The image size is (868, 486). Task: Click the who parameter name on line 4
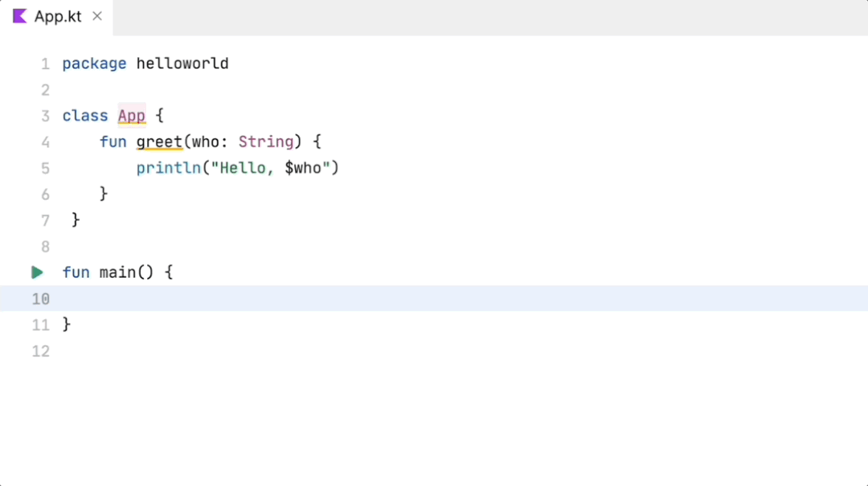pyautogui.click(x=206, y=142)
